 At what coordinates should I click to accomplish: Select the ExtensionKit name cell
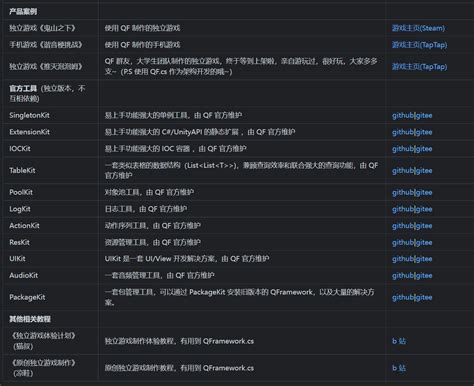tap(29, 132)
